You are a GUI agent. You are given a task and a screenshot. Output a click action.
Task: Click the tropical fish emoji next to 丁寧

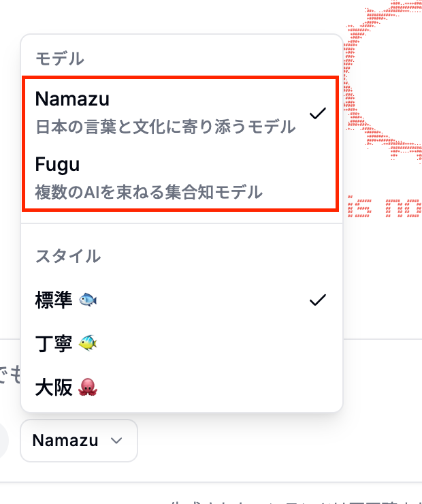[88, 343]
